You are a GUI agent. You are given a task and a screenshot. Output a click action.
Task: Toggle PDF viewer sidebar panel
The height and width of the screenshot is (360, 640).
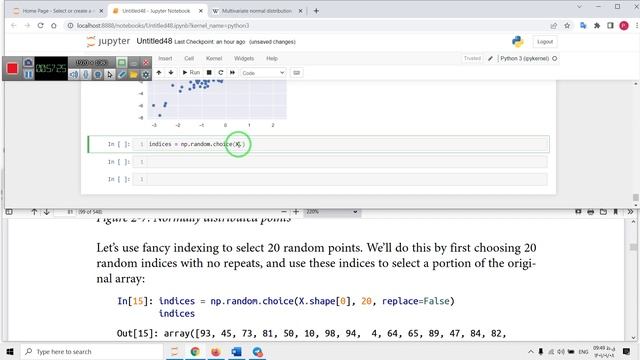click(9, 212)
